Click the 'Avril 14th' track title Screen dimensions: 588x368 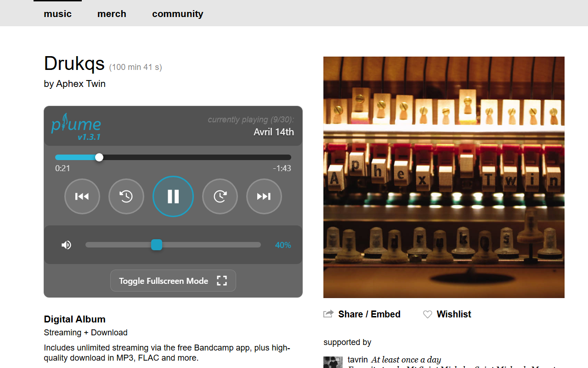(274, 132)
